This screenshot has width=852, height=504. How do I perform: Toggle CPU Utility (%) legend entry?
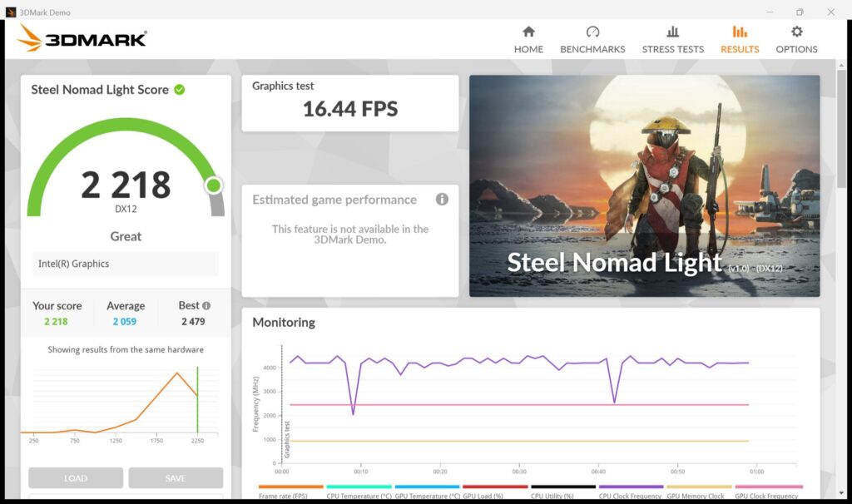click(x=563, y=492)
